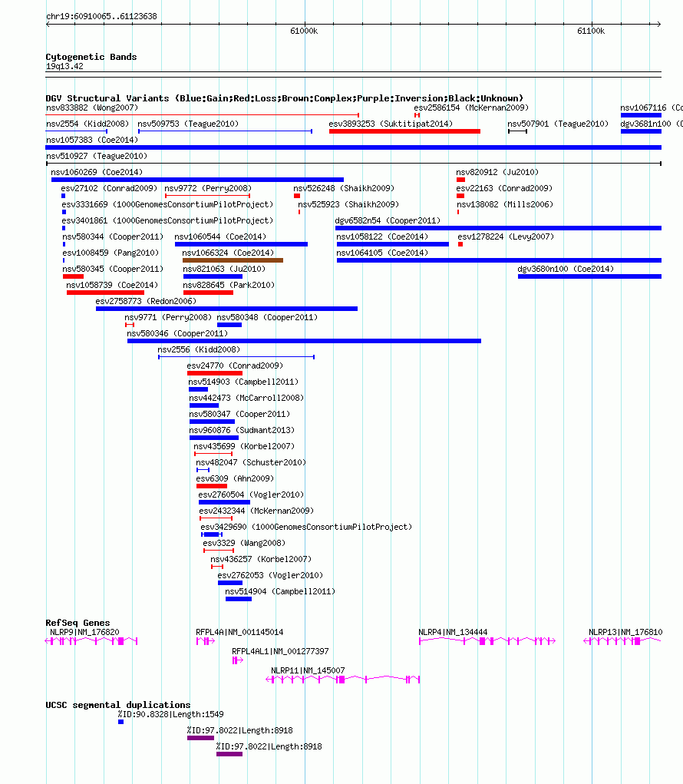683x784 pixels.
Task: Open the NLRP4|NM_134444 gene label
Action: click(453, 632)
